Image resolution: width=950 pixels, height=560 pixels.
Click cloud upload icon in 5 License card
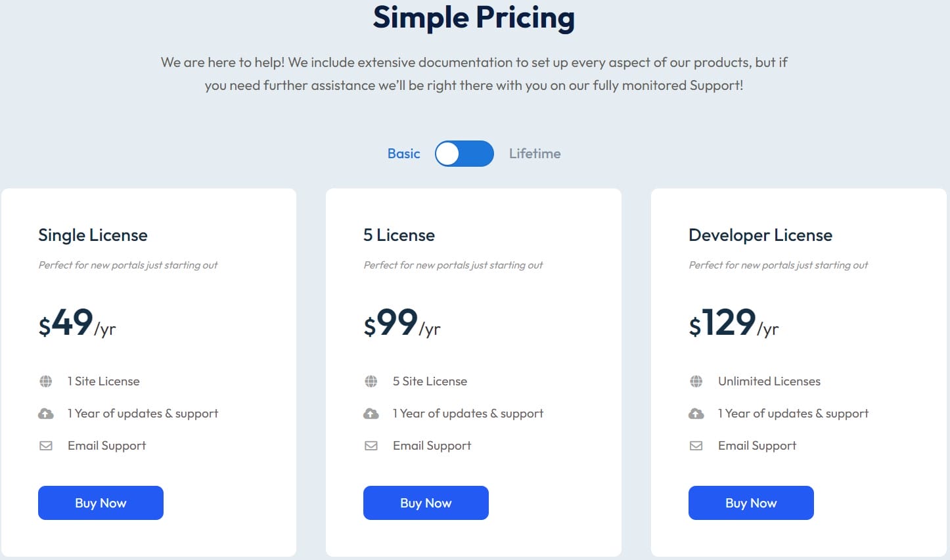click(371, 414)
